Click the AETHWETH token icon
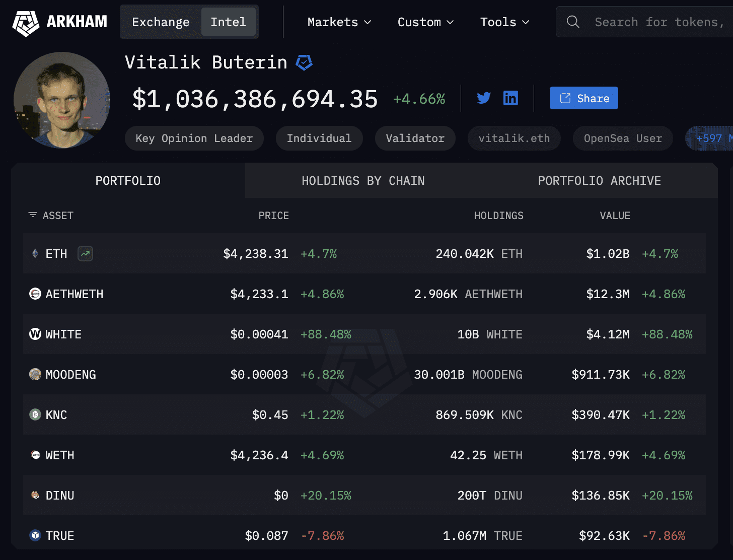Image resolution: width=733 pixels, height=560 pixels. click(x=35, y=294)
